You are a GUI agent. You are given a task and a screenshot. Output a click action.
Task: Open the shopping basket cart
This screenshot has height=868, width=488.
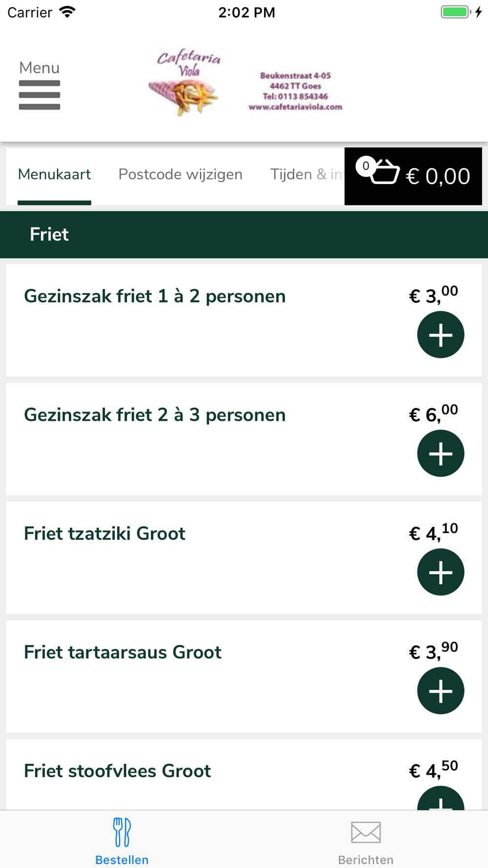coord(384,172)
